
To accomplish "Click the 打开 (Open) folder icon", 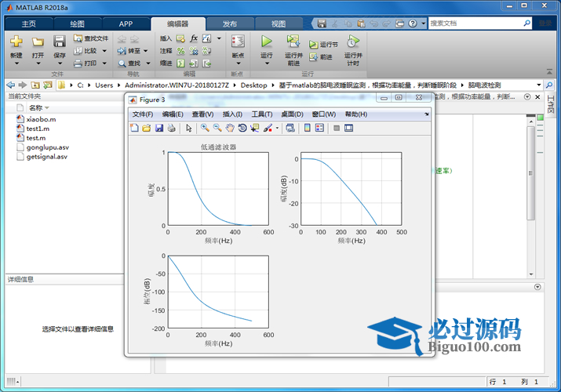I will (x=38, y=42).
